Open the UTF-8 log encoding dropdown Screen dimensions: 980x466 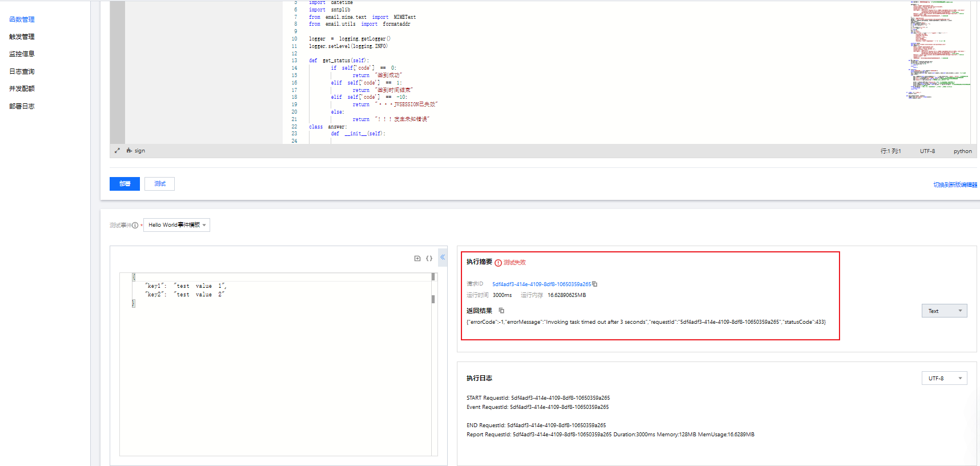pyautogui.click(x=944, y=378)
